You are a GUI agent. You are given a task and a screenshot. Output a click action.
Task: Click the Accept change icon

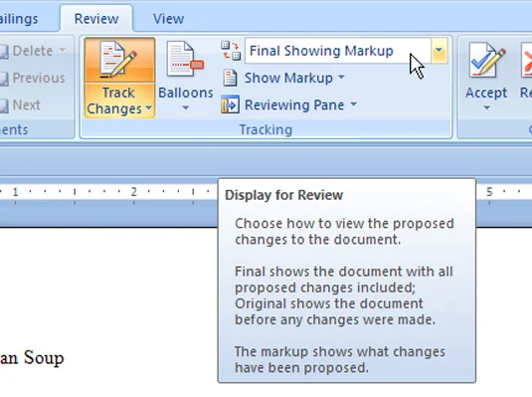[486, 60]
